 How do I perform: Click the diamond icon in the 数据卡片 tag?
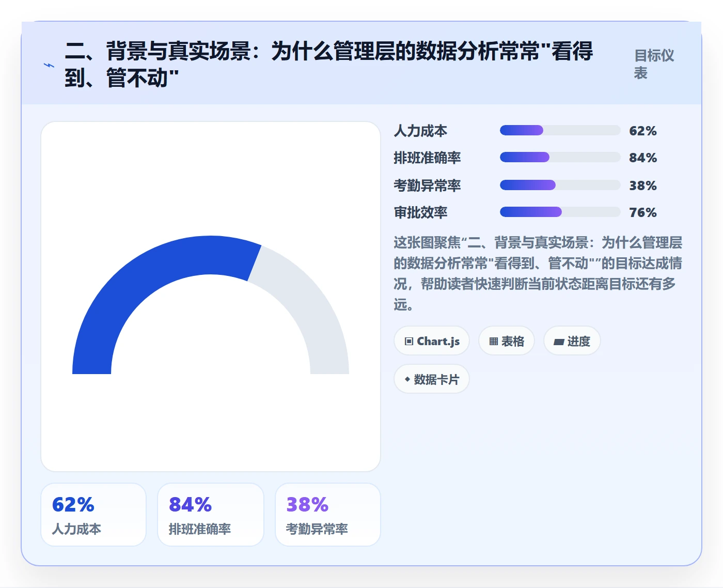click(x=407, y=379)
